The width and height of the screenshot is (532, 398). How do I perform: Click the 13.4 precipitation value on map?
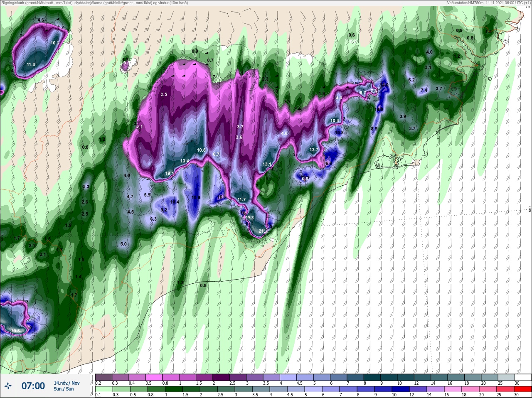pos(185,161)
